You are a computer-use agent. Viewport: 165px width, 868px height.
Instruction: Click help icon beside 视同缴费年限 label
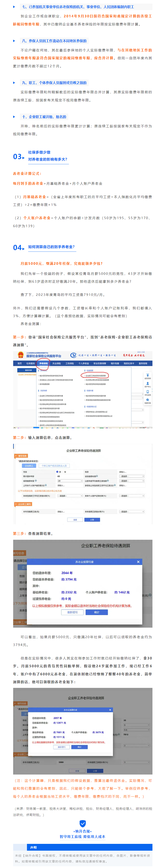(x=36, y=481)
